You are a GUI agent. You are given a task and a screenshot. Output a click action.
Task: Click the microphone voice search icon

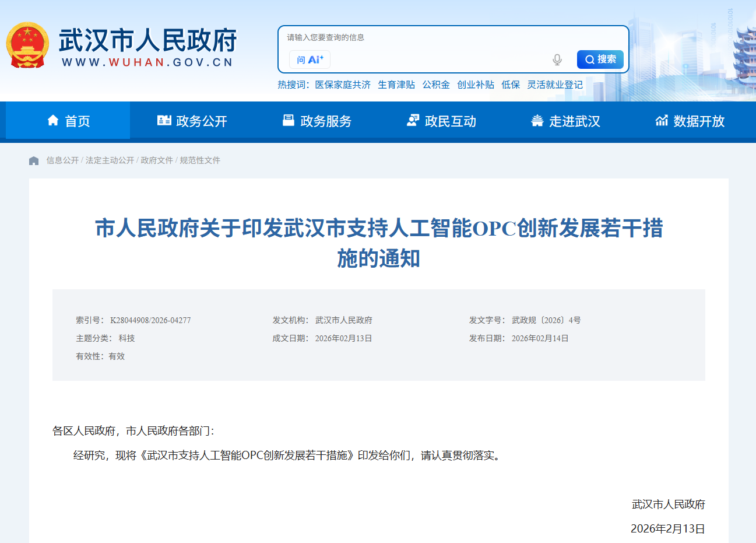[x=557, y=59]
